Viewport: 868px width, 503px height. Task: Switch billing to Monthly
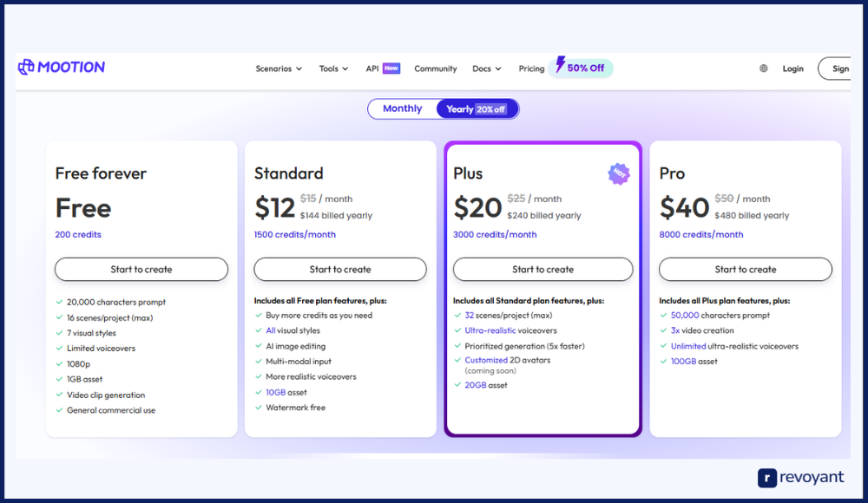pos(403,108)
